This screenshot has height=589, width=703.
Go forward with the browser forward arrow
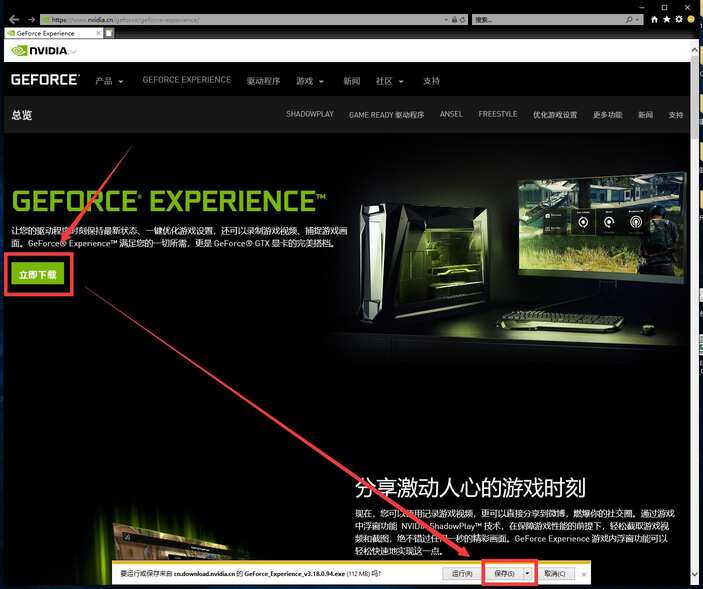[31, 20]
